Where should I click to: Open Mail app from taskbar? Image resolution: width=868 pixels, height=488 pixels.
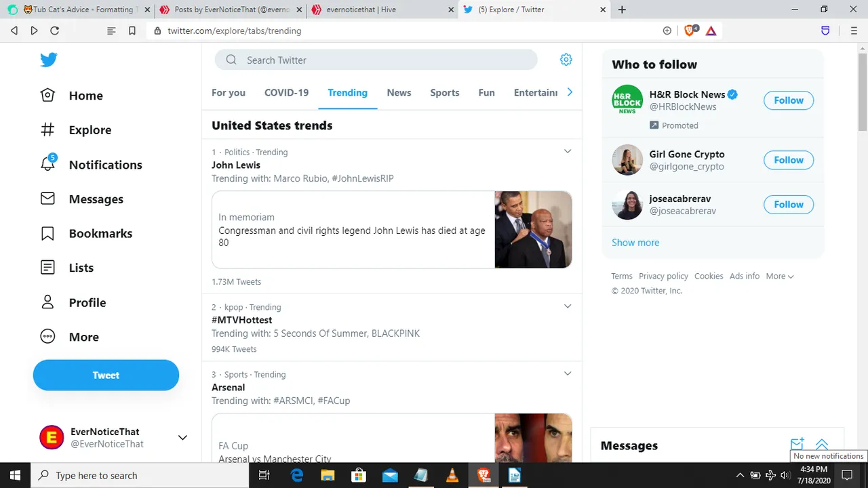(x=390, y=475)
